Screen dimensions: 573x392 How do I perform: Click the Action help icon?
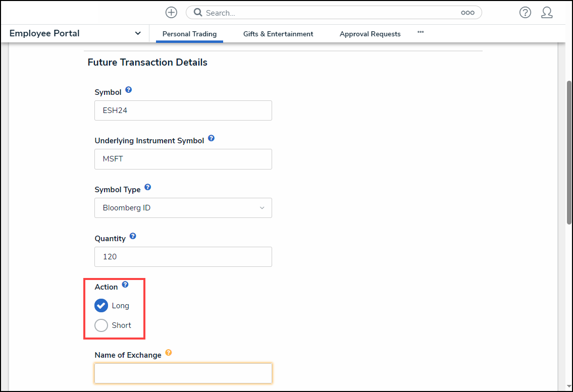125,285
